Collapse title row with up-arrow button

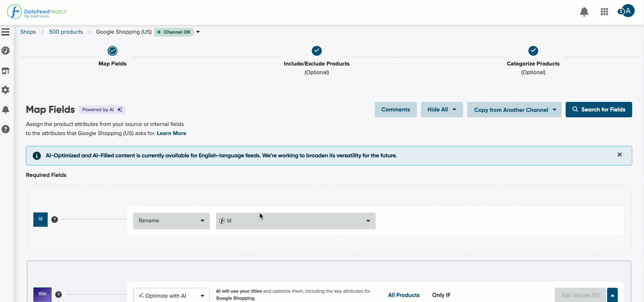coord(612,295)
